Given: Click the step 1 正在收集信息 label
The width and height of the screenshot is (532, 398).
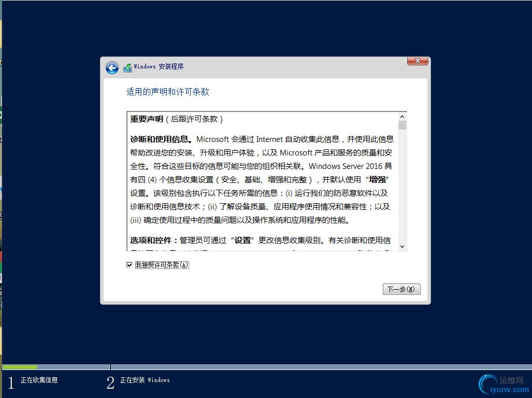Looking at the screenshot, I should click(39, 380).
